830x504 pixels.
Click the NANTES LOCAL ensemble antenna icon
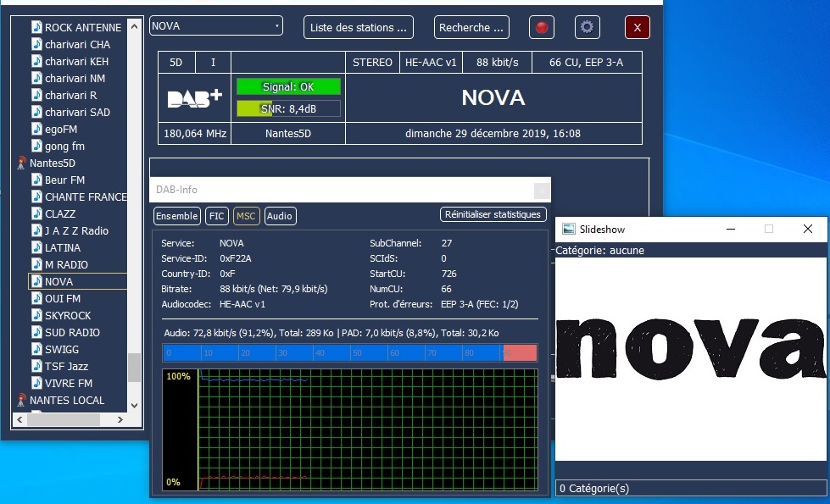[21, 400]
